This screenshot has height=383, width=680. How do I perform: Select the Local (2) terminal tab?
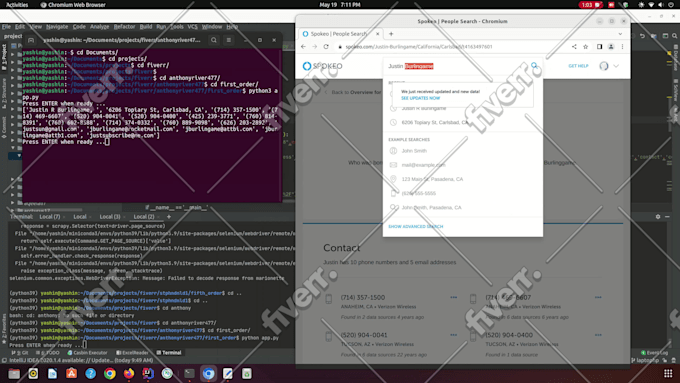tap(144, 216)
